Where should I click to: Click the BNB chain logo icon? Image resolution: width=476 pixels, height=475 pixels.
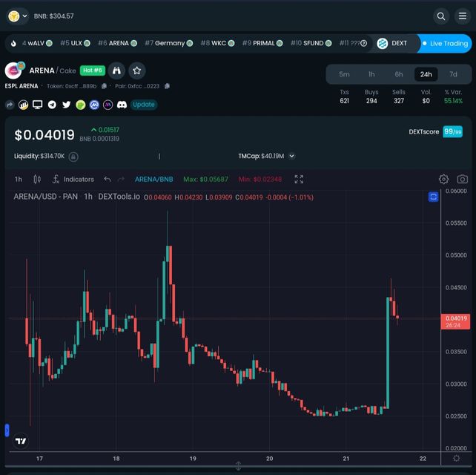13,16
